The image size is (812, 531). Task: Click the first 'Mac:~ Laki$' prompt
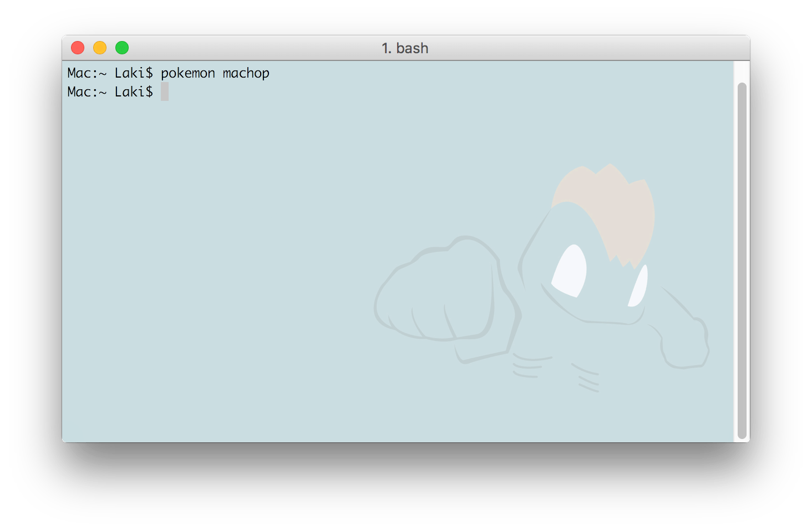point(110,73)
